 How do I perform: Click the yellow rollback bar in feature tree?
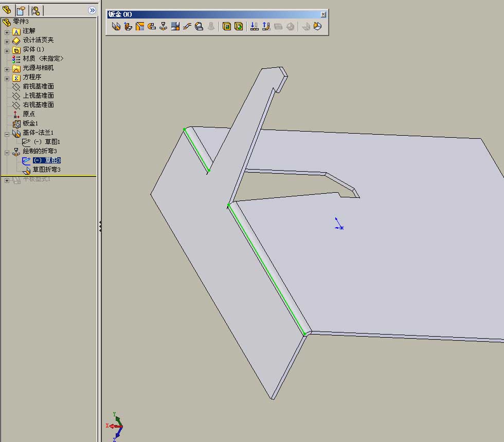(x=48, y=176)
